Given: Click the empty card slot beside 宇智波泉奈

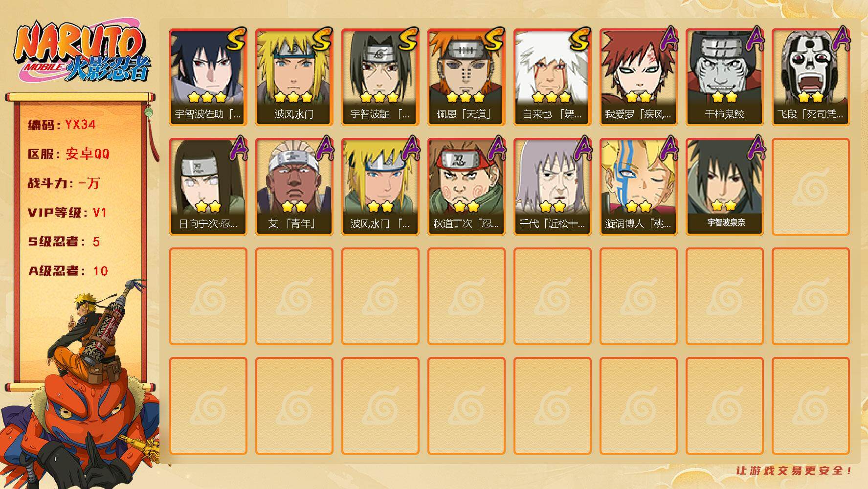Looking at the screenshot, I should (x=810, y=186).
